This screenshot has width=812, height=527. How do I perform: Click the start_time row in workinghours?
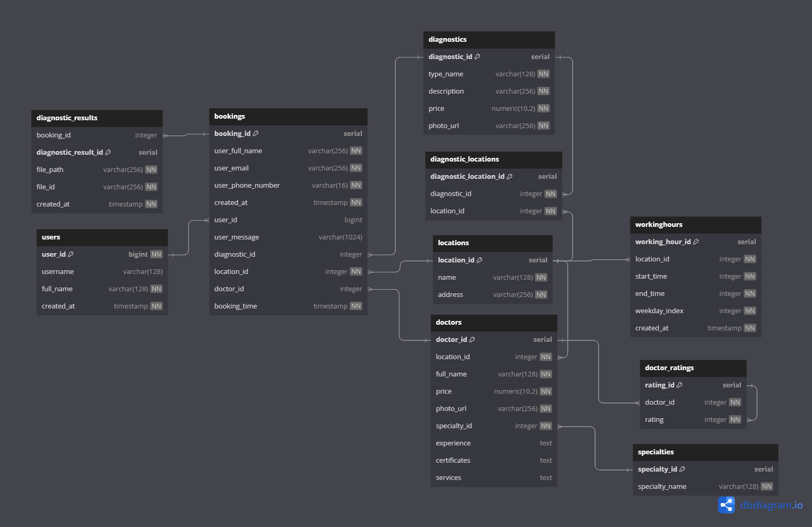(695, 277)
